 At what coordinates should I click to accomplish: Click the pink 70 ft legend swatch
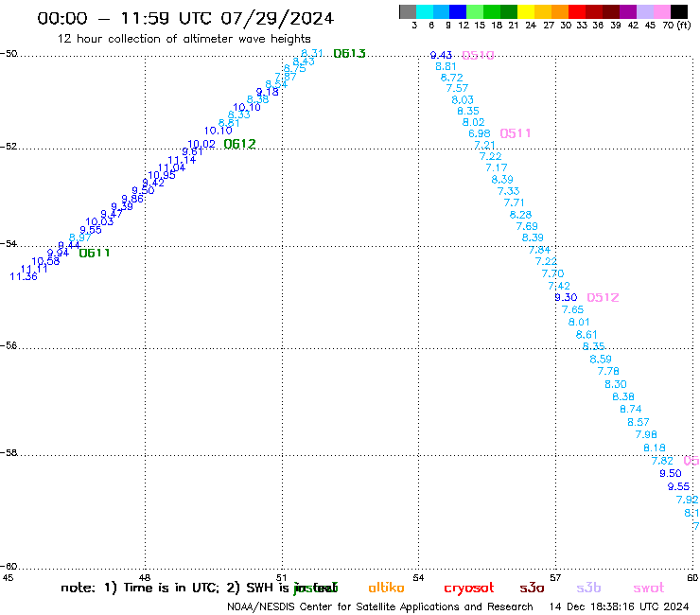click(x=662, y=11)
